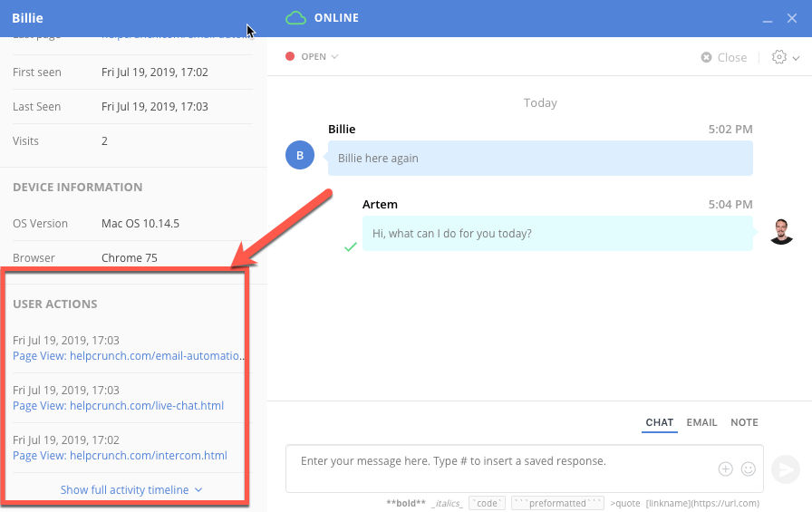Open the emoji picker smiley icon
Viewport: 812px width, 512px height.
coord(749,469)
